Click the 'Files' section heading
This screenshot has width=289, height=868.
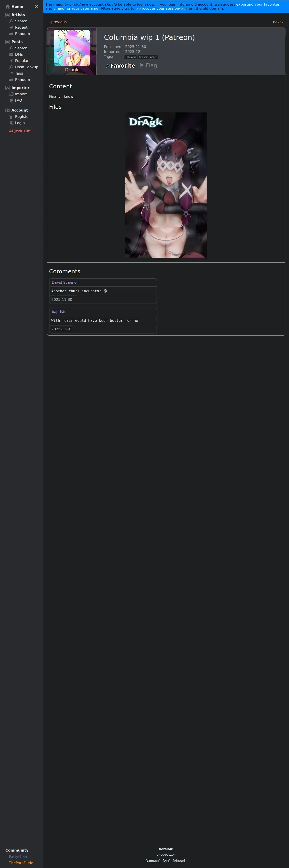pyautogui.click(x=55, y=107)
